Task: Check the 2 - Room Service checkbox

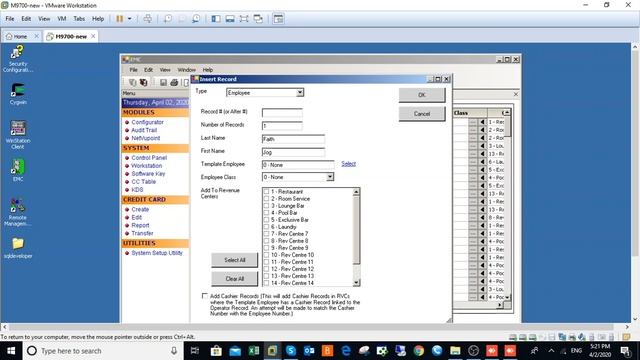Action: click(267, 198)
